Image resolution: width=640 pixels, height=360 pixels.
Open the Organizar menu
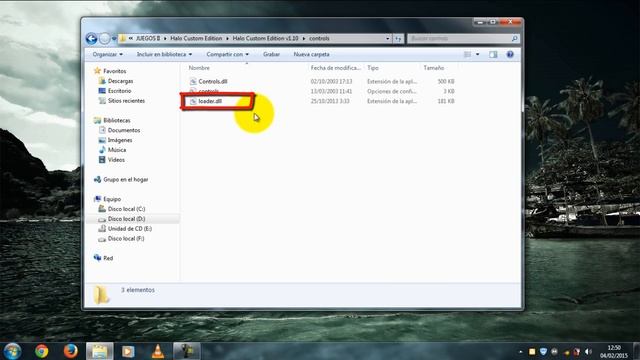point(107,54)
